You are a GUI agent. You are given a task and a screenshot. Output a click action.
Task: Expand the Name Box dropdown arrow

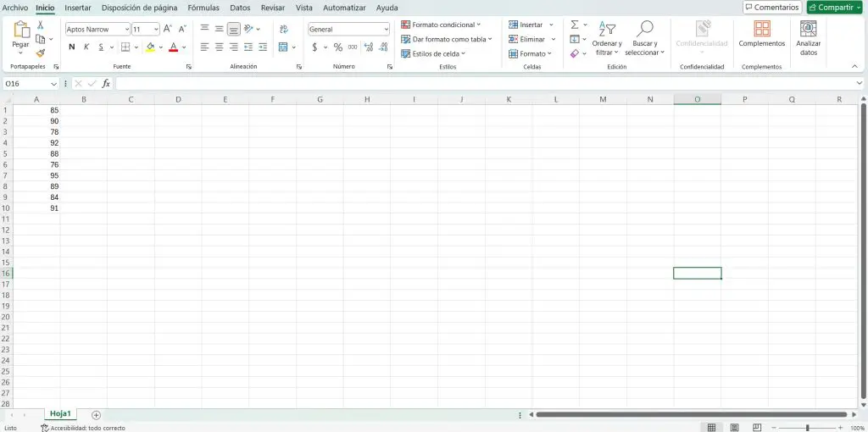[53, 84]
